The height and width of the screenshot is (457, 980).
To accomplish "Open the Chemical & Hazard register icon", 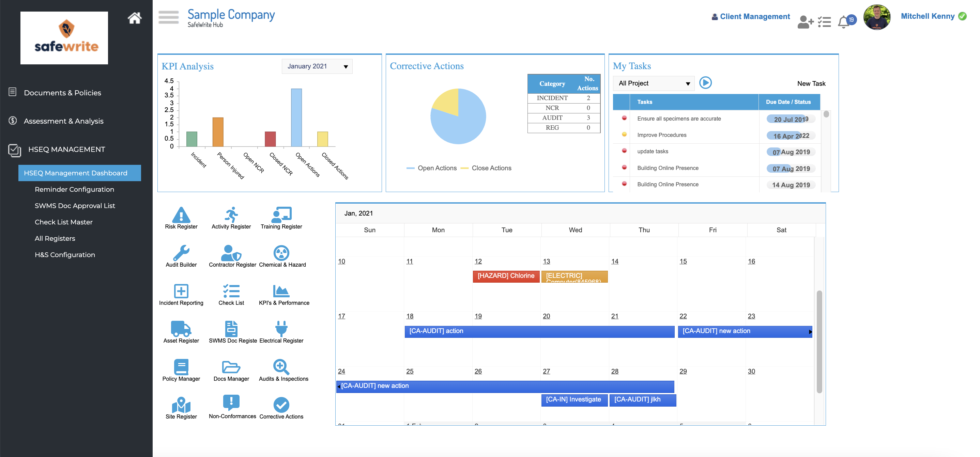I will click(x=282, y=253).
